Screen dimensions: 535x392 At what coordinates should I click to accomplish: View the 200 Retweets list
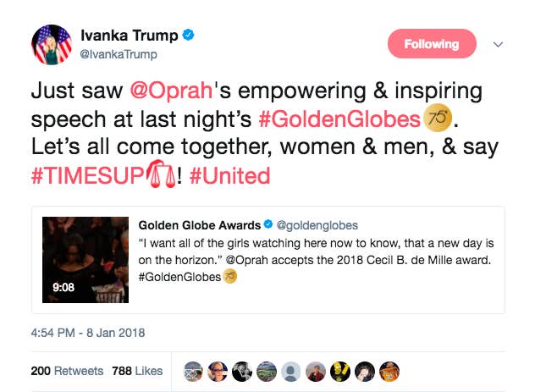click(67, 371)
